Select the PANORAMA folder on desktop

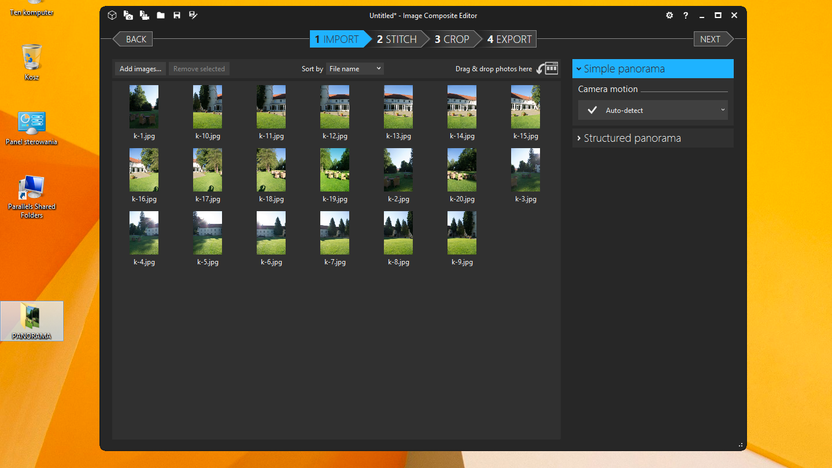tap(32, 321)
